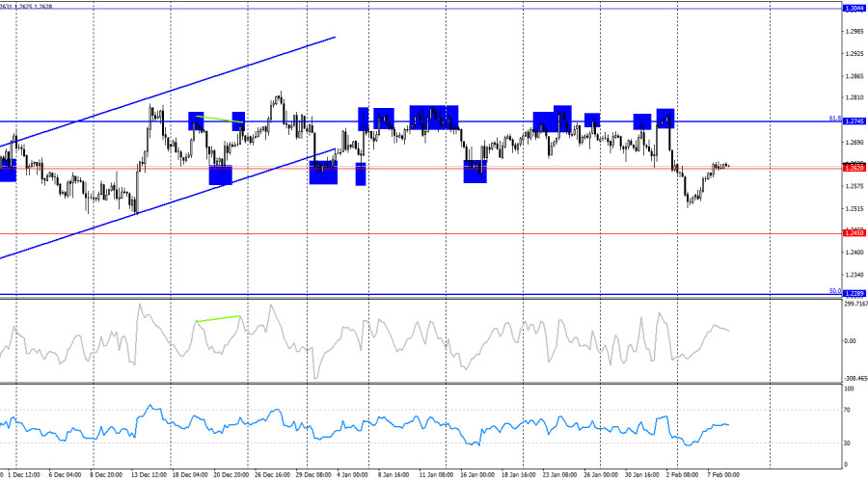868x482 pixels.
Task: Click the 18 Dec 04:00 time label
Action: pyautogui.click(x=190, y=475)
